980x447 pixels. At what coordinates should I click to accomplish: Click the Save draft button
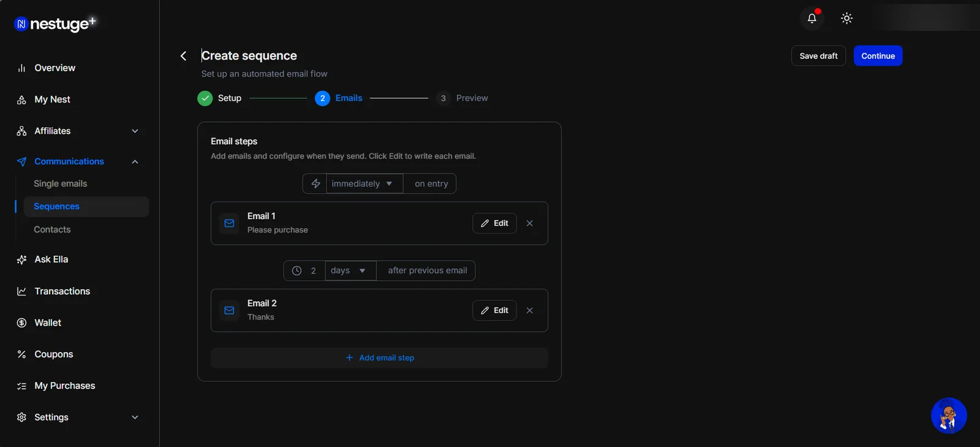818,56
